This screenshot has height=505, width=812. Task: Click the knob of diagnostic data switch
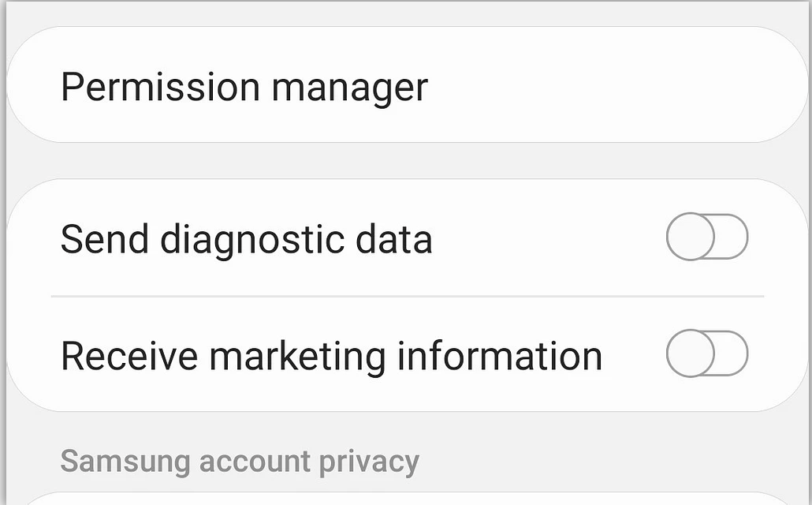point(691,237)
